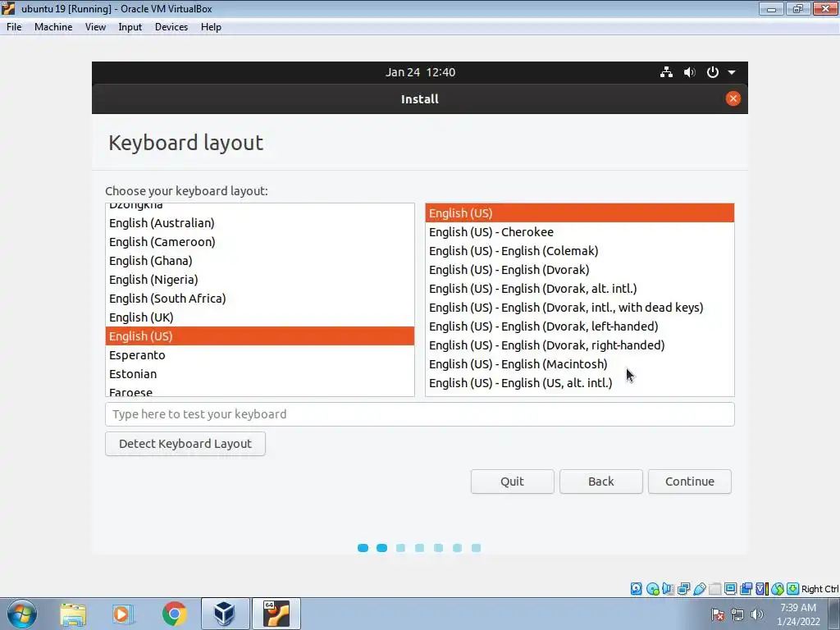
Task: Click the hard disk activity icon in VirtualBox status bar
Action: click(x=636, y=589)
